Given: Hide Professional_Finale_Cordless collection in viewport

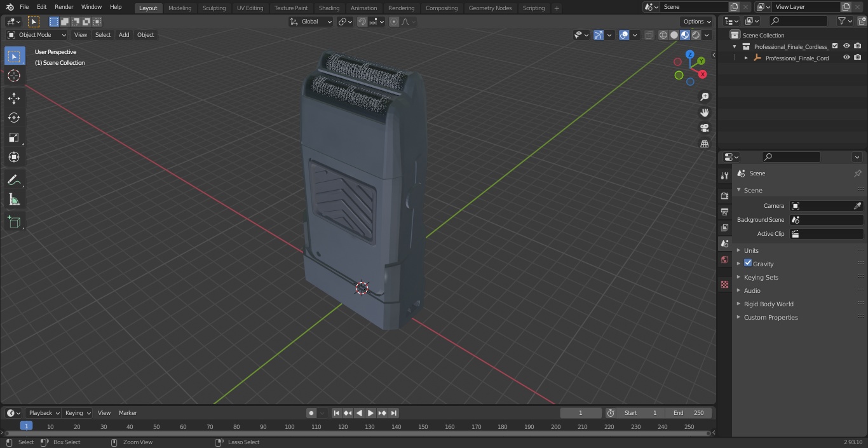Looking at the screenshot, I should pyautogui.click(x=846, y=46).
